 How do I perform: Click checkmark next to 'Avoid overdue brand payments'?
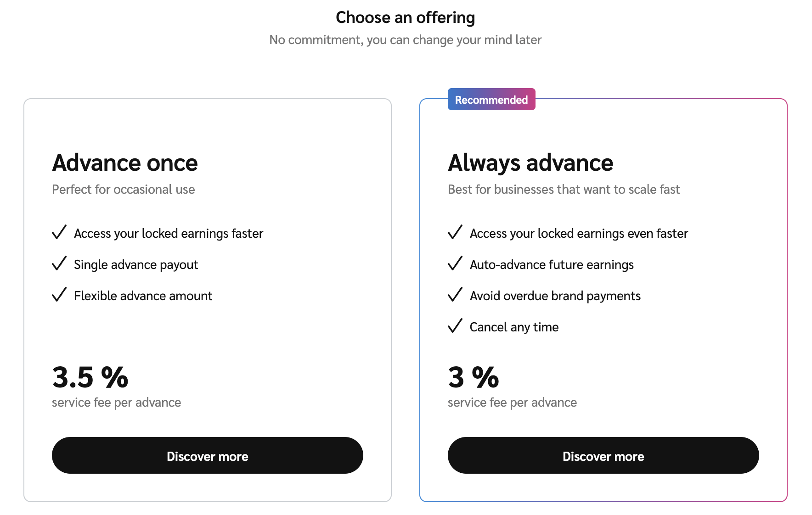(455, 295)
